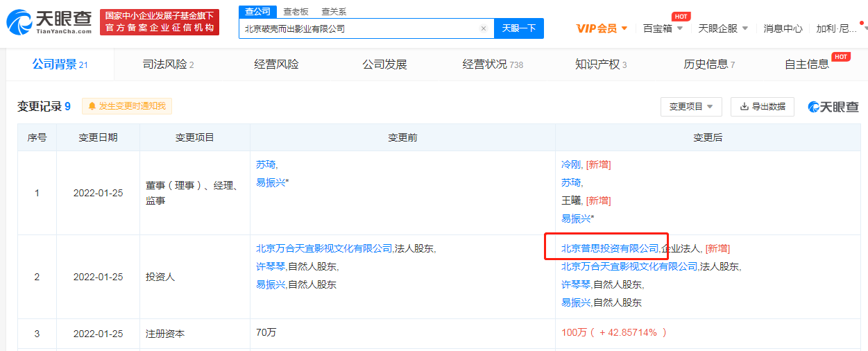868x351 pixels.
Task: Open 北京万合天宜影视文化有限公司 link in 变更前
Action: 324,248
